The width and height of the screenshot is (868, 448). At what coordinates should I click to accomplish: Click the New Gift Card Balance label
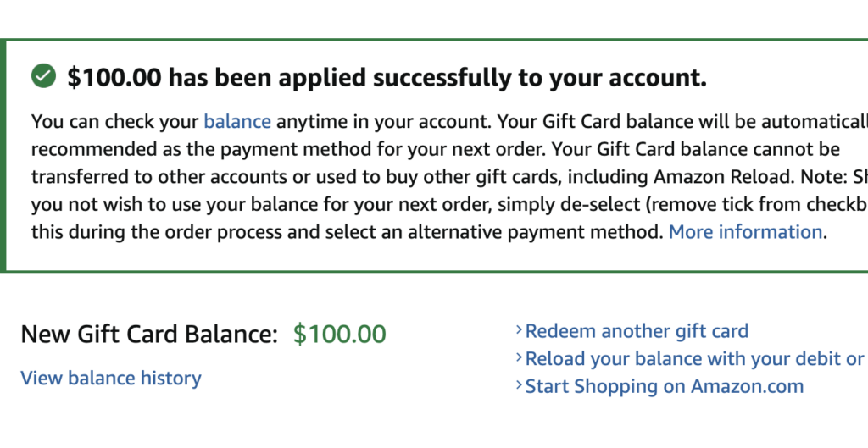tap(149, 334)
